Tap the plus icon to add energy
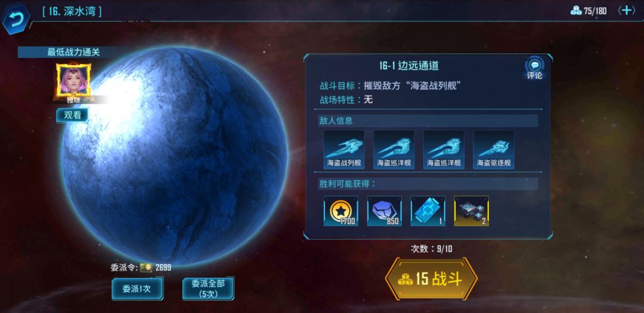Viewport: 644px width, 313px height. click(x=627, y=11)
